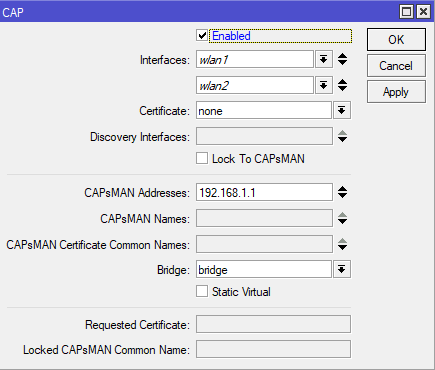
Task: Toggle the Enabled checkbox
Action: click(202, 36)
